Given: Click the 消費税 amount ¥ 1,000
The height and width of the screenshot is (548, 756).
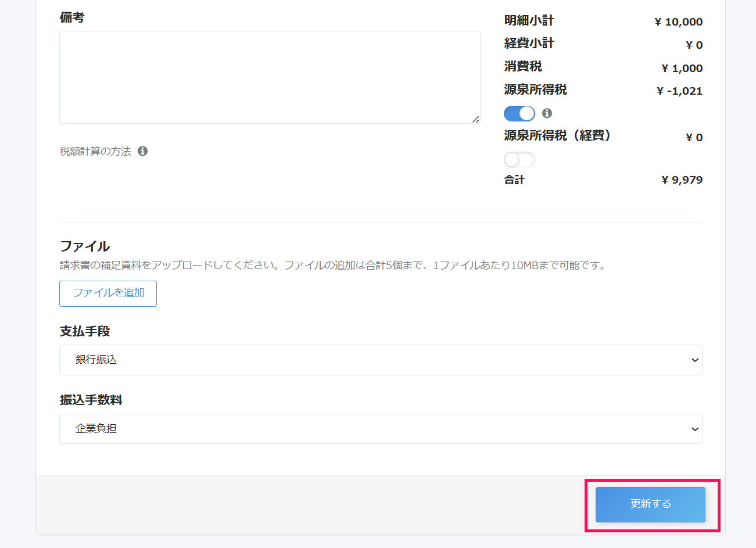Looking at the screenshot, I should tap(682, 69).
